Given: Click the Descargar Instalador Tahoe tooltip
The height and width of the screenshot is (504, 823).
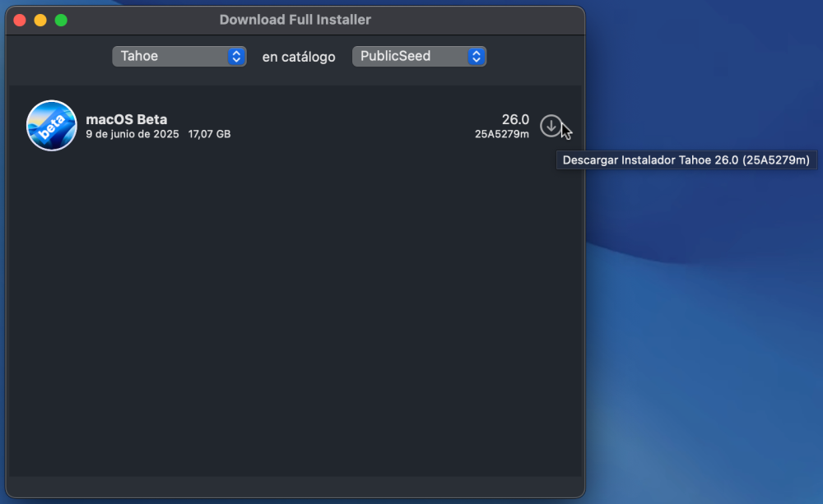Looking at the screenshot, I should [686, 160].
